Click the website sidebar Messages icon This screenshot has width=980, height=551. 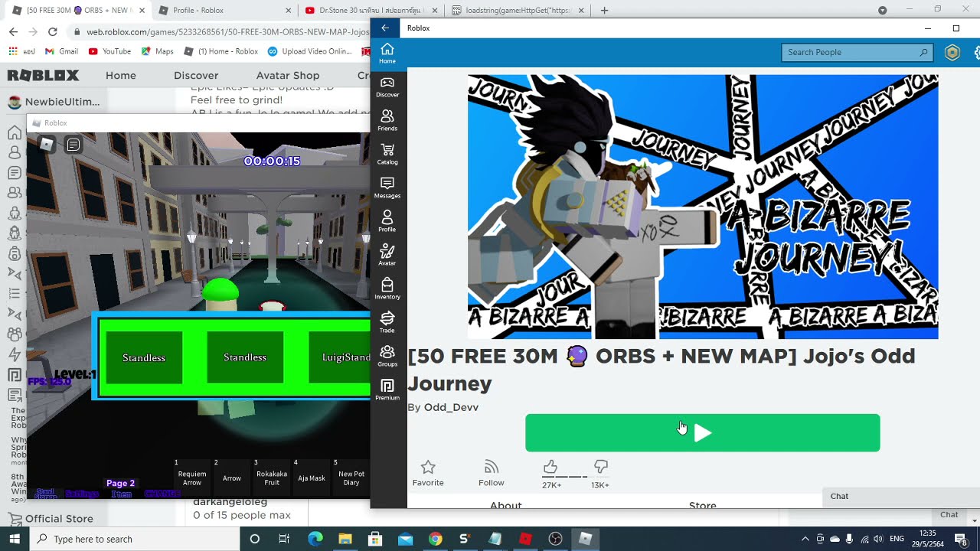(x=15, y=173)
